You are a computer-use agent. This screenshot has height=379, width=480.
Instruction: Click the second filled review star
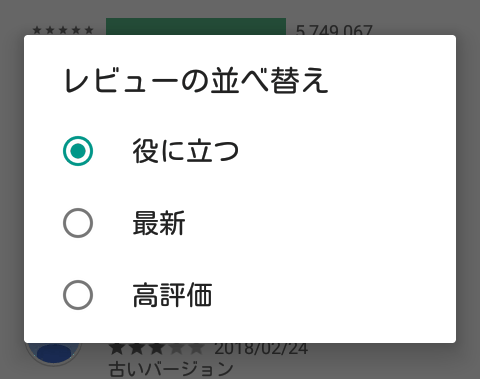(137, 349)
